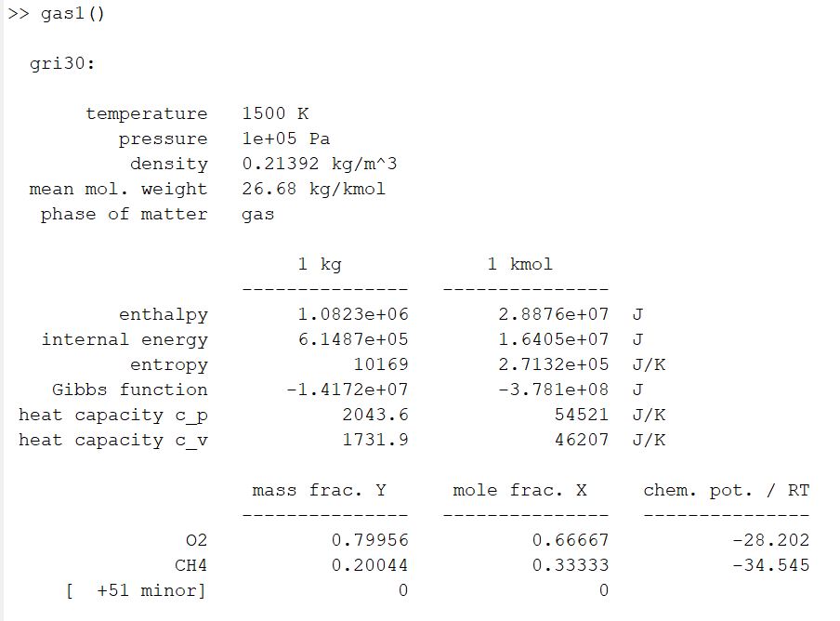
Task: Click the internal energy value 6.1487e+05
Action: coord(353,339)
